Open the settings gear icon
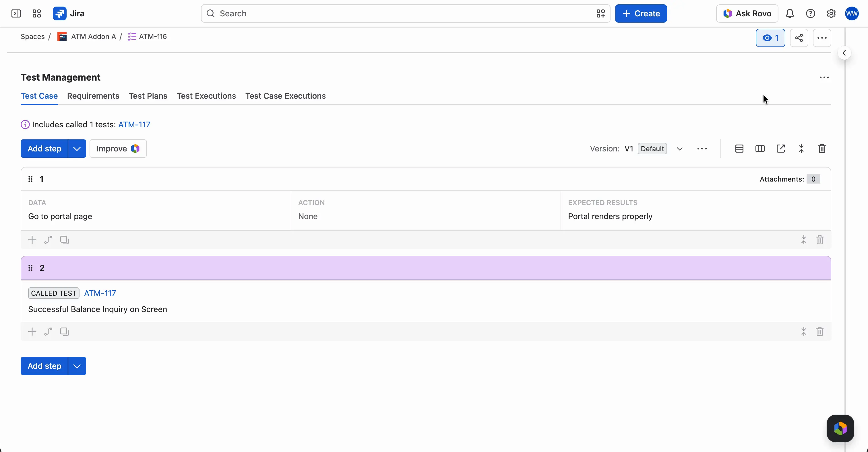868x452 pixels. point(831,13)
